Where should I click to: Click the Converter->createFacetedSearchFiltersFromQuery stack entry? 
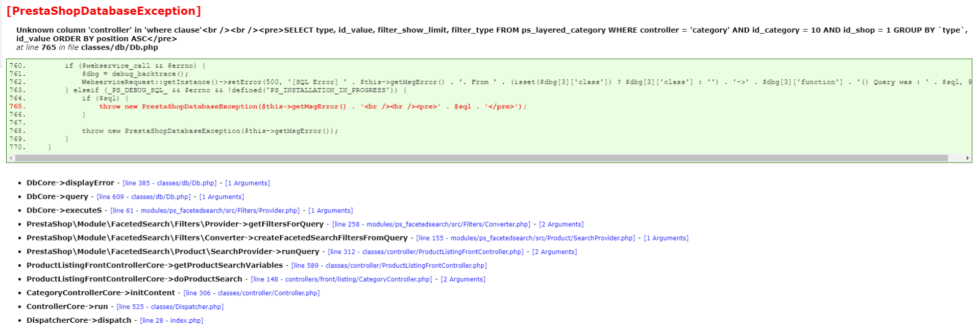pos(217,238)
